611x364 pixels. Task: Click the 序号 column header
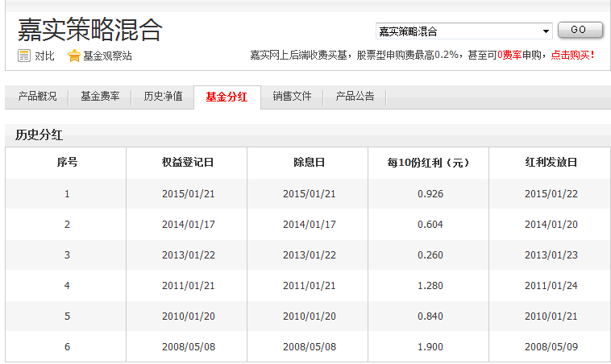pos(67,162)
